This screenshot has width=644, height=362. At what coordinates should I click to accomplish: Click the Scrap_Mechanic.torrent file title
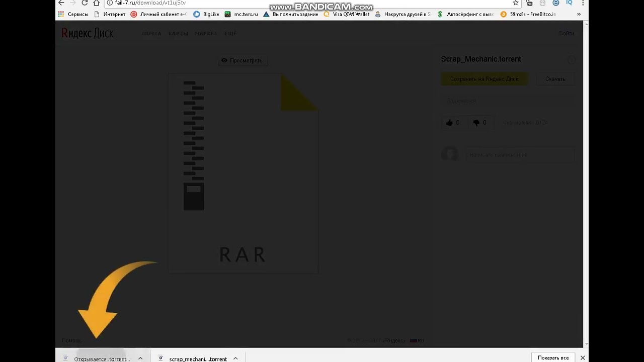[x=481, y=59]
